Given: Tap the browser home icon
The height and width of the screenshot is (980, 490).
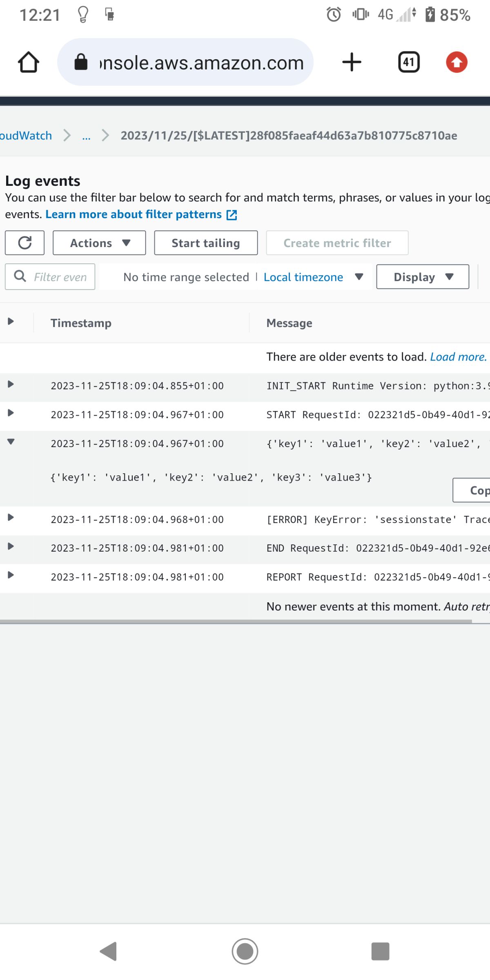Looking at the screenshot, I should click(29, 62).
